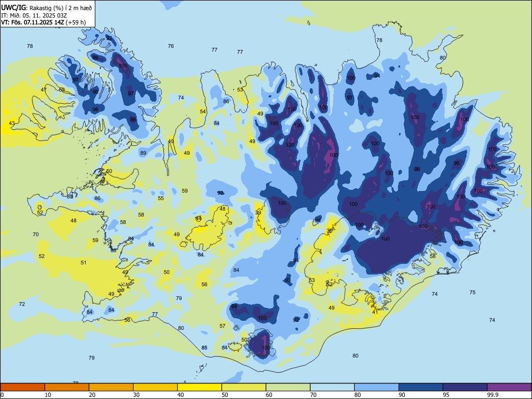Image resolution: width=532 pixels, height=399 pixels.
Task: Click the purple legend swatch above 99.9
Action: [509, 387]
